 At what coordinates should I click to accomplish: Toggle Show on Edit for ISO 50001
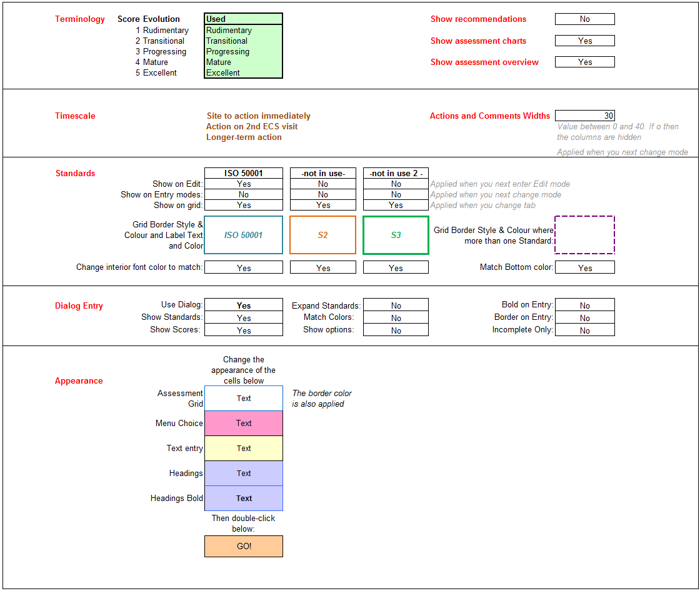[x=243, y=184]
